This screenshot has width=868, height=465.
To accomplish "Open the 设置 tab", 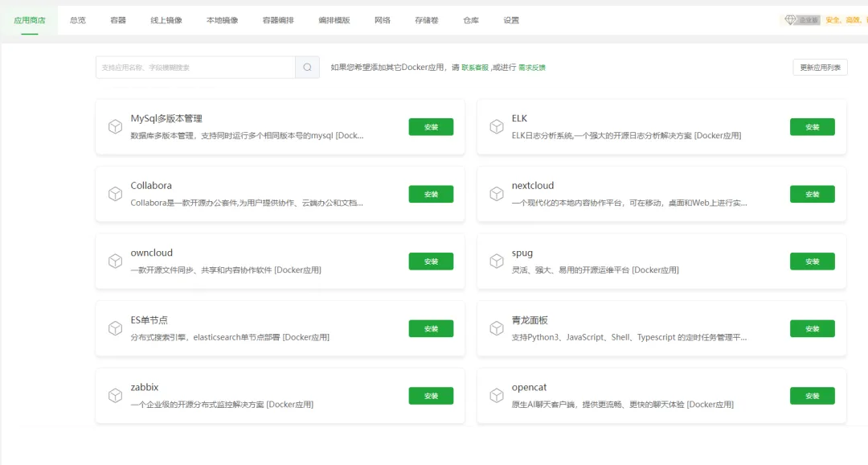I will pyautogui.click(x=511, y=20).
